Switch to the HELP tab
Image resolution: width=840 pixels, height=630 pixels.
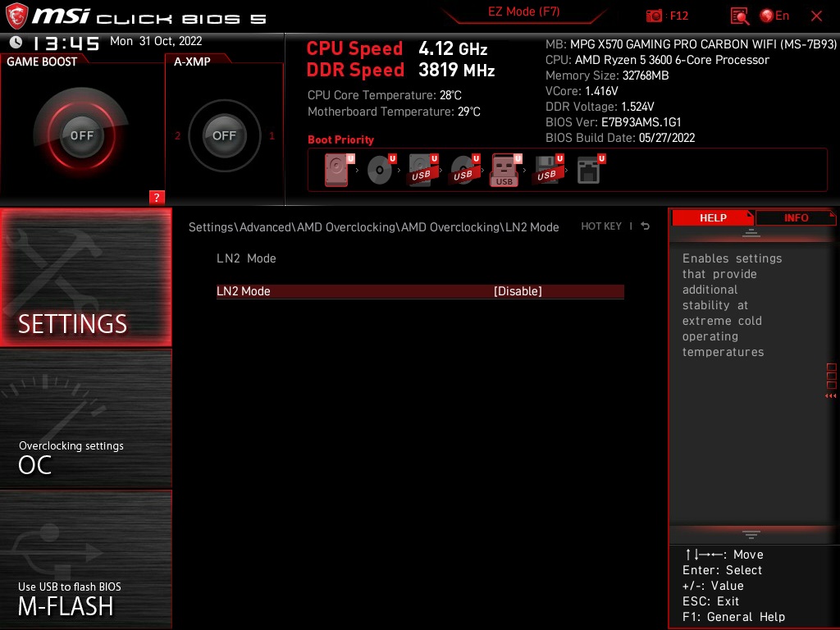(713, 217)
